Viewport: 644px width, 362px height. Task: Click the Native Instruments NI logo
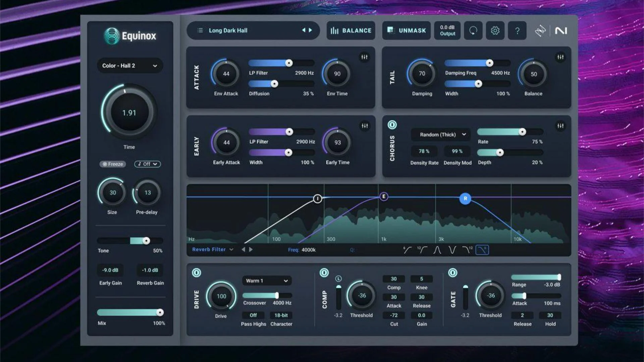click(561, 31)
